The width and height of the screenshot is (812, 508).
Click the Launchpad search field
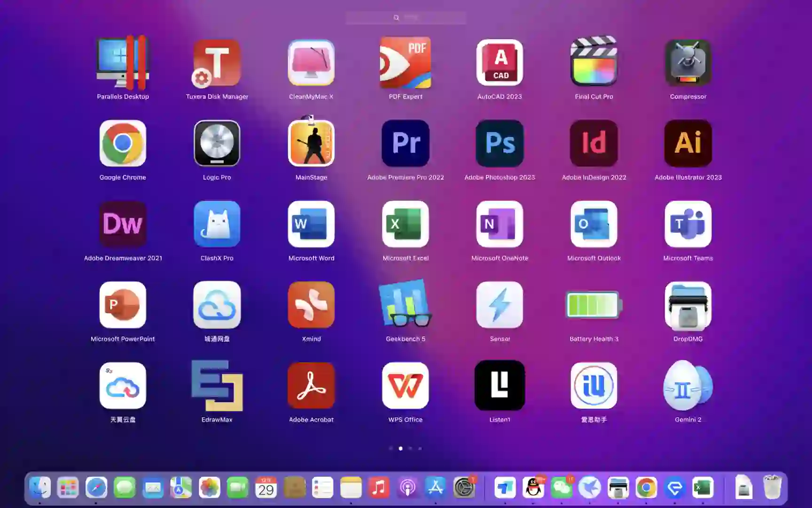click(405, 17)
